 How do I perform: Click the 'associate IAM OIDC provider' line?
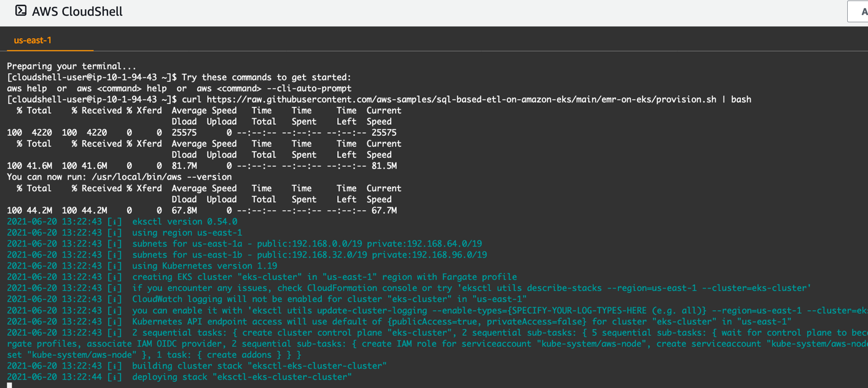click(x=437, y=344)
